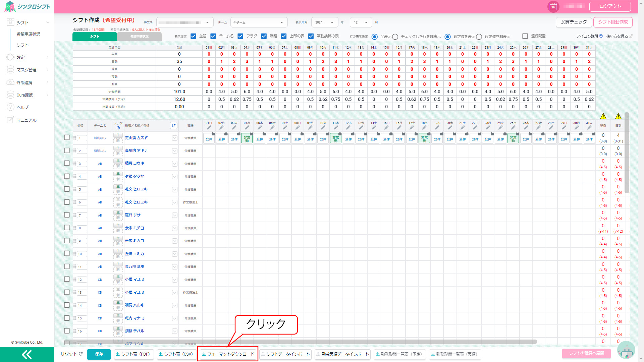Click the ログアウト button

coord(610,6)
